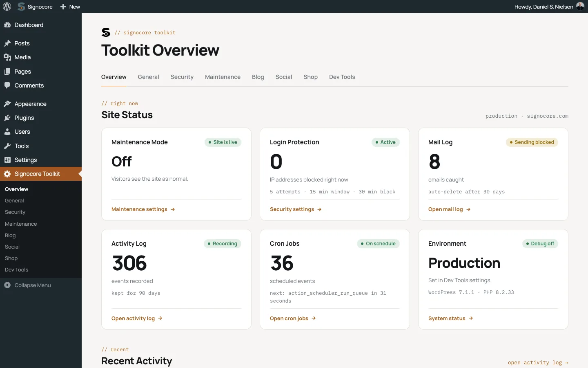The image size is (588, 368).
Task: Select the Overview tab
Action: point(114,77)
